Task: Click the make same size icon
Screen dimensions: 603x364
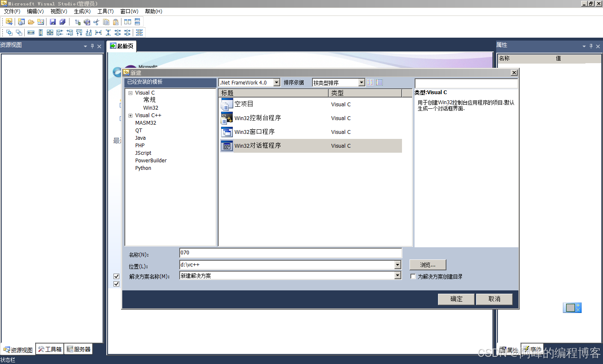Action: 50,32
